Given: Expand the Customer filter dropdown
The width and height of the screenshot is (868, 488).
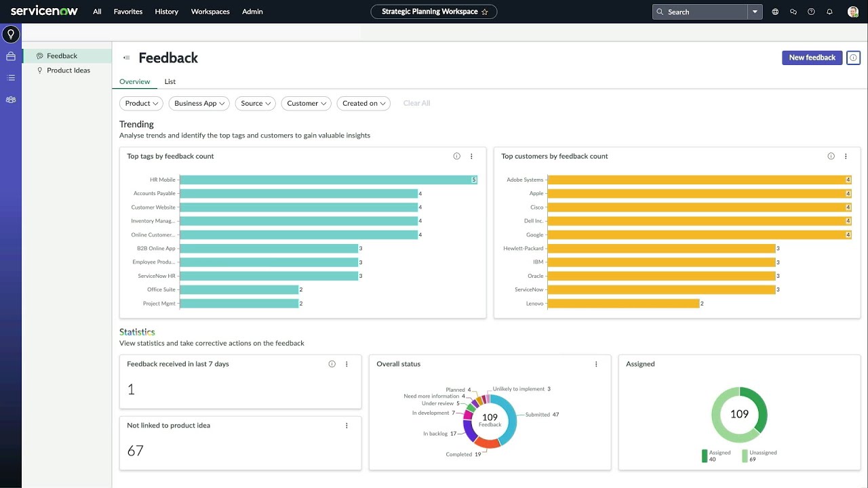Looking at the screenshot, I should (306, 103).
